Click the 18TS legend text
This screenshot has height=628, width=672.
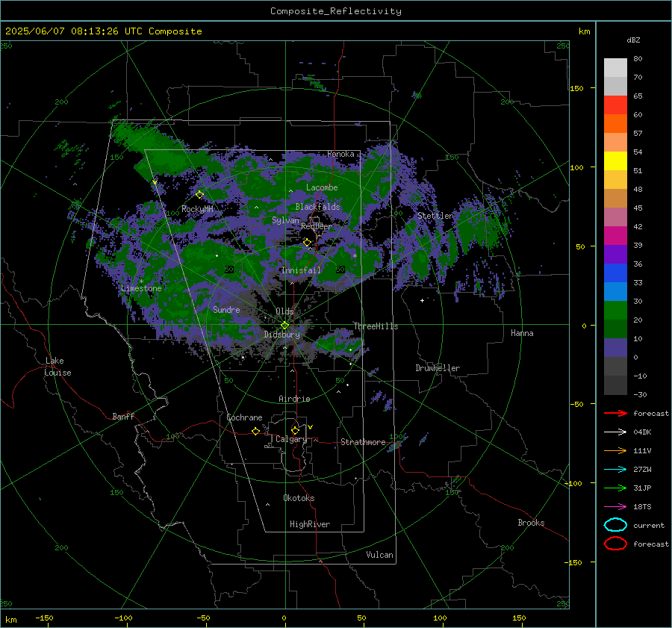pos(642,507)
